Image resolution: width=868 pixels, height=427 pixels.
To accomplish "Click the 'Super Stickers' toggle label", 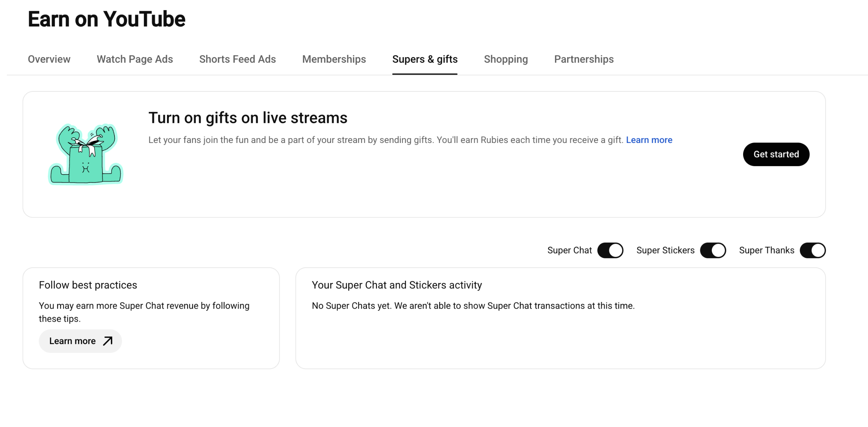I will pyautogui.click(x=666, y=250).
